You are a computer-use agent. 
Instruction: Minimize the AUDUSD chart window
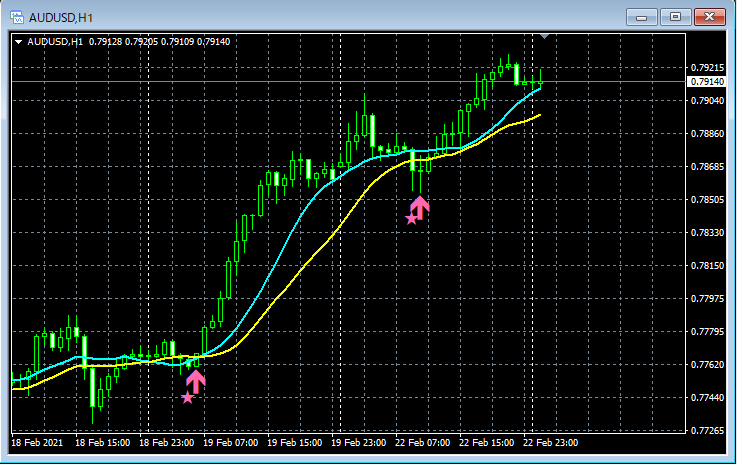coord(642,17)
